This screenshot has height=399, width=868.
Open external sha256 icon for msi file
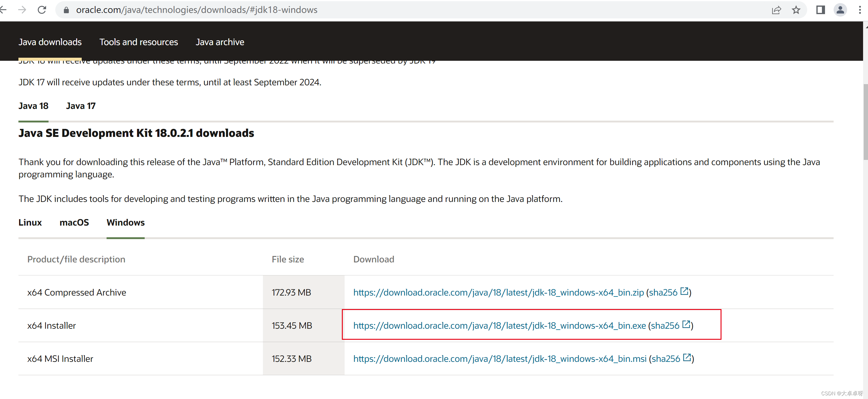pos(687,357)
